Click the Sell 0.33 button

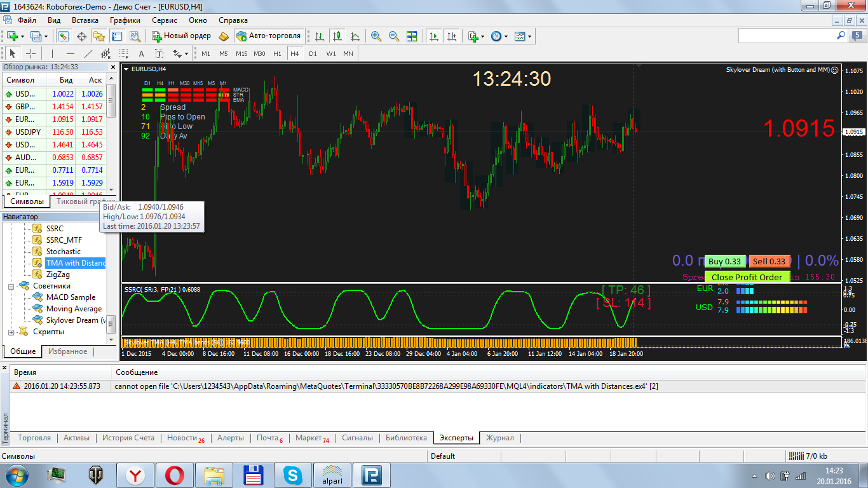point(769,261)
